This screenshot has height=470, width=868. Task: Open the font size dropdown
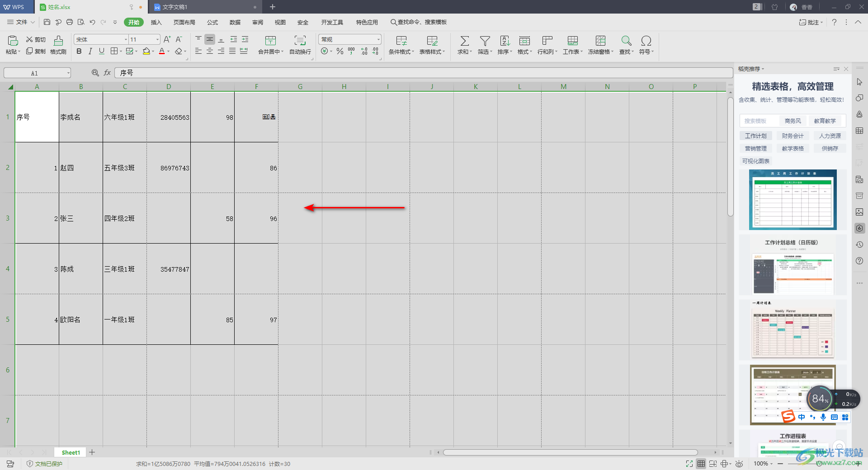pyautogui.click(x=157, y=40)
